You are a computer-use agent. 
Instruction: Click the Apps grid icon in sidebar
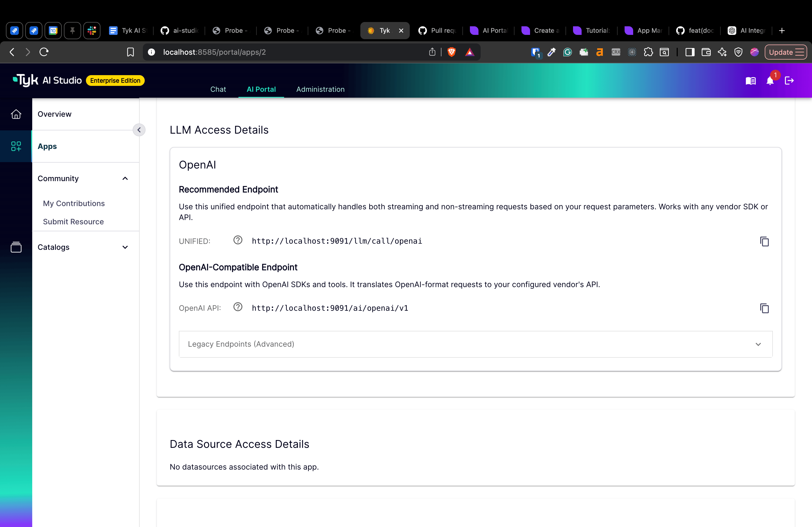pyautogui.click(x=16, y=146)
